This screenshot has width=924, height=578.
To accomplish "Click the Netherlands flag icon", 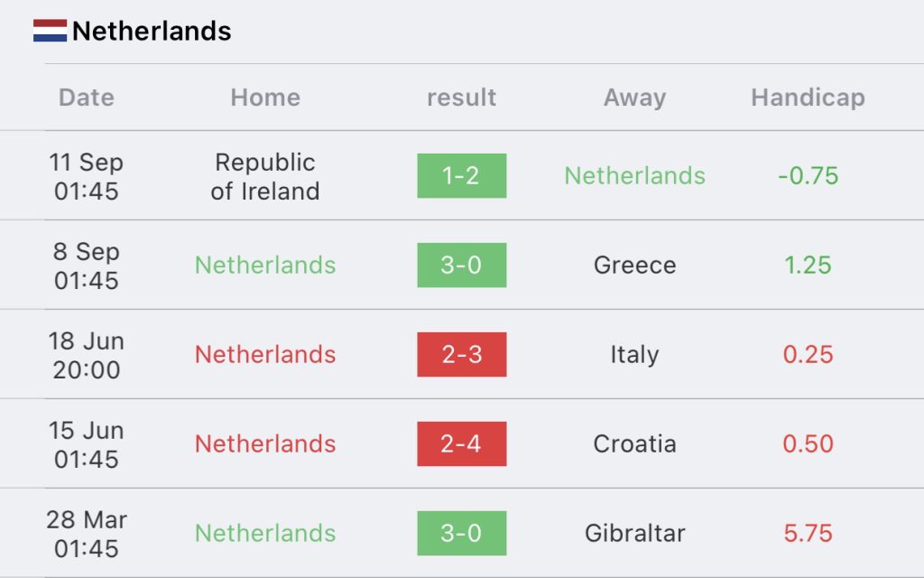I will 50,31.
